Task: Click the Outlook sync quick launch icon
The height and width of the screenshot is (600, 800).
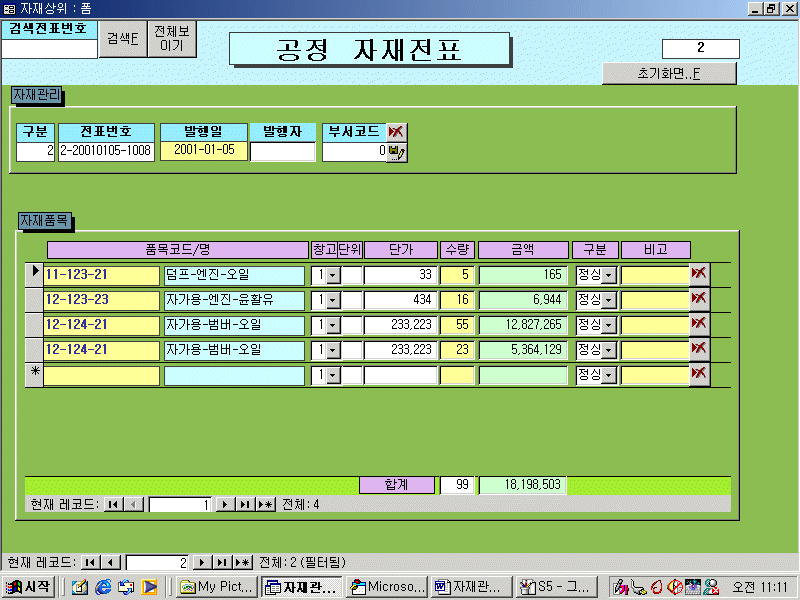Action: pyautogui.click(x=126, y=587)
